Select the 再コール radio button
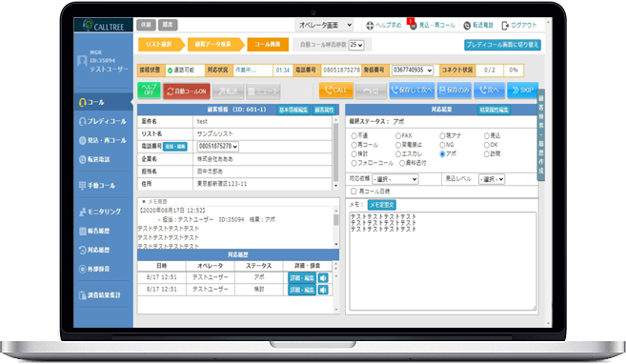Screen dimensions: 626x364 click(x=353, y=145)
